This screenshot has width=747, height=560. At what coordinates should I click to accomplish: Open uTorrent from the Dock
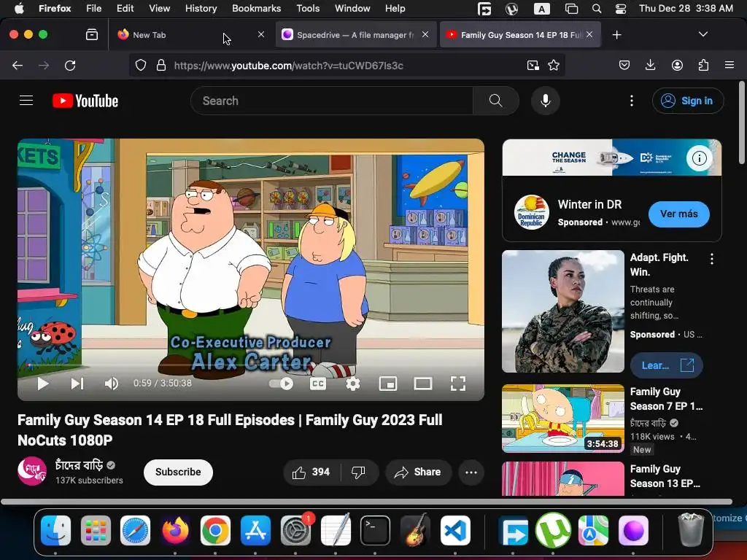(553, 531)
